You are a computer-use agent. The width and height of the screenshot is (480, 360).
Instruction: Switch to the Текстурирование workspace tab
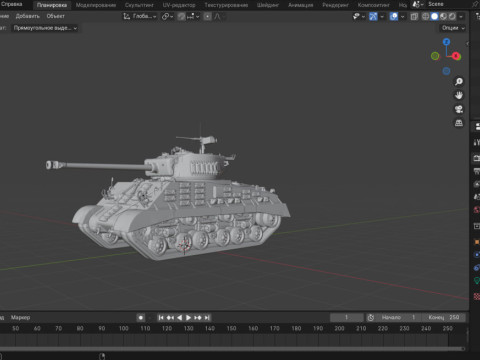[x=226, y=5]
